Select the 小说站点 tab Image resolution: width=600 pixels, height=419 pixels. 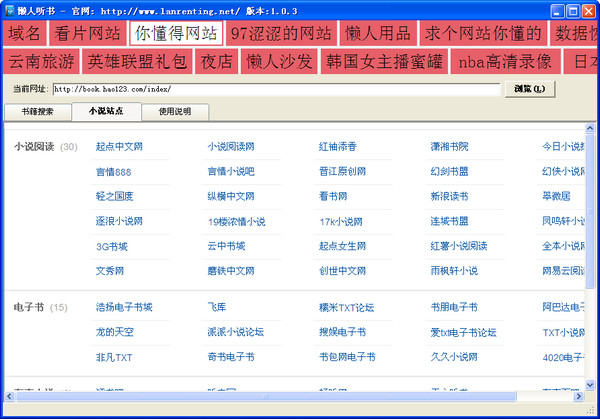[x=106, y=111]
